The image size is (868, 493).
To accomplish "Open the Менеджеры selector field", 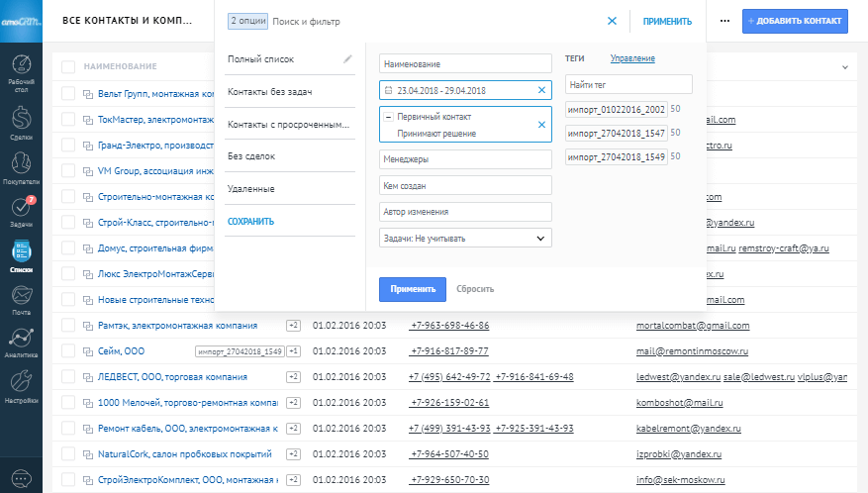I will click(x=464, y=158).
